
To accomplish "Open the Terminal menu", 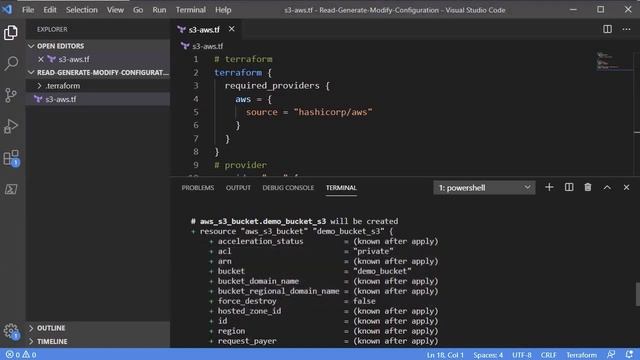I will (191, 10).
